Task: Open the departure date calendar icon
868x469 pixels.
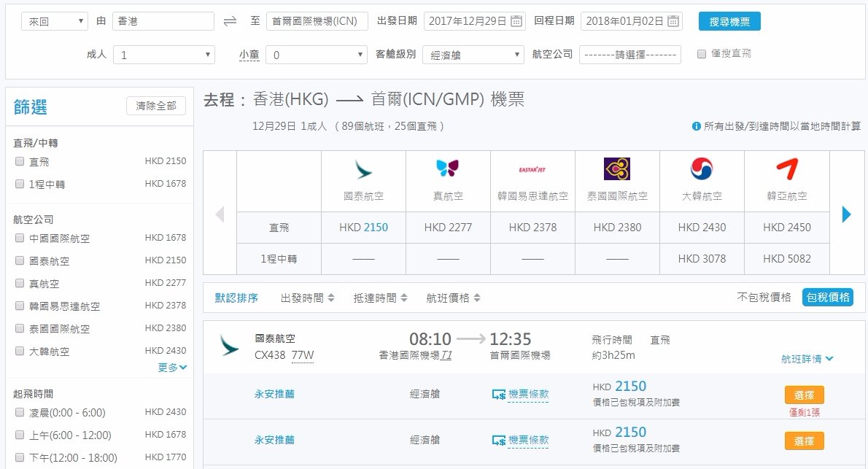Action: tap(516, 21)
